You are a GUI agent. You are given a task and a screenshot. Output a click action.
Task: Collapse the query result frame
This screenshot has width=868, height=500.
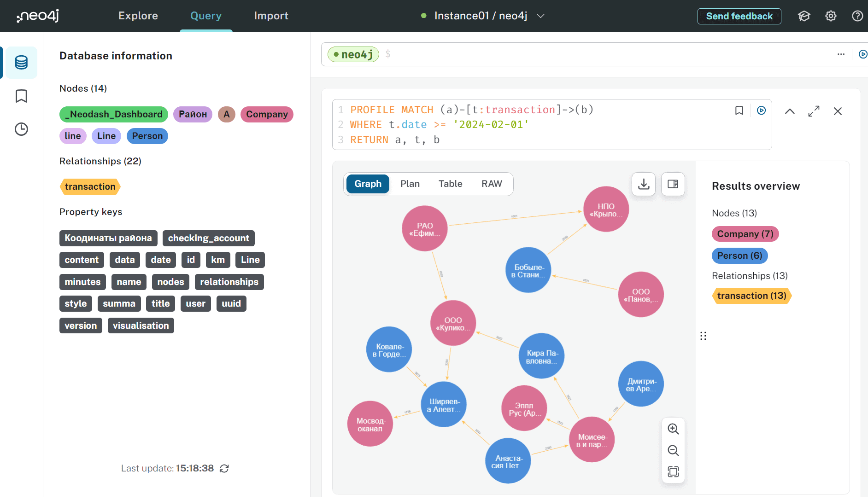coord(790,111)
